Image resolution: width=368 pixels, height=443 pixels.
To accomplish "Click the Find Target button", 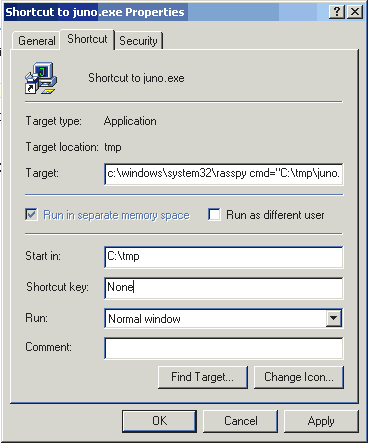I will click(x=203, y=377).
